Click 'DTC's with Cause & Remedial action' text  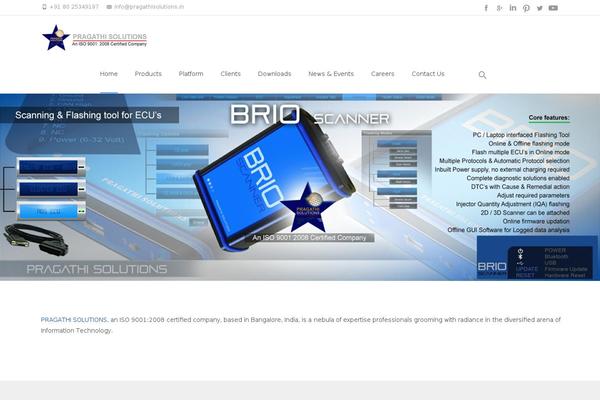[520, 187]
